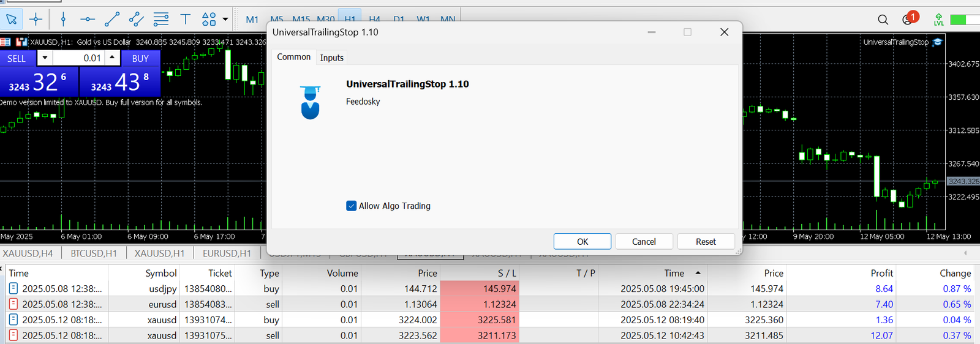
Task: Click the sort arrow on close Time column
Action: point(698,273)
